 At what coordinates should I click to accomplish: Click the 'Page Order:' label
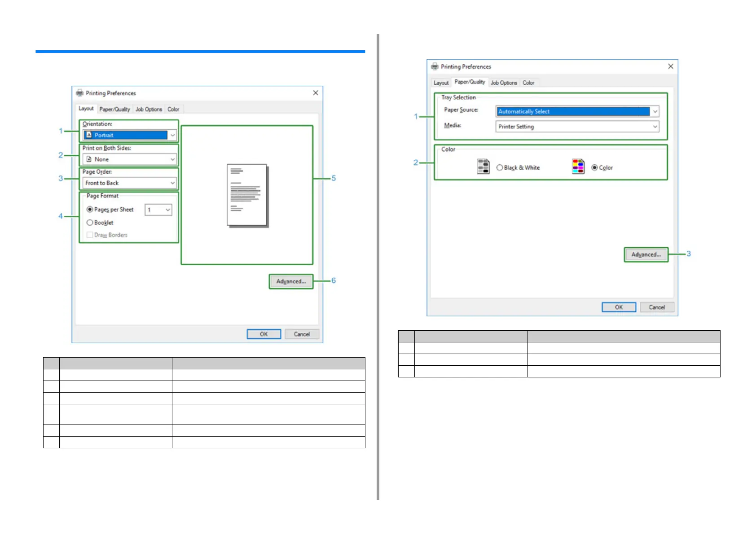97,172
